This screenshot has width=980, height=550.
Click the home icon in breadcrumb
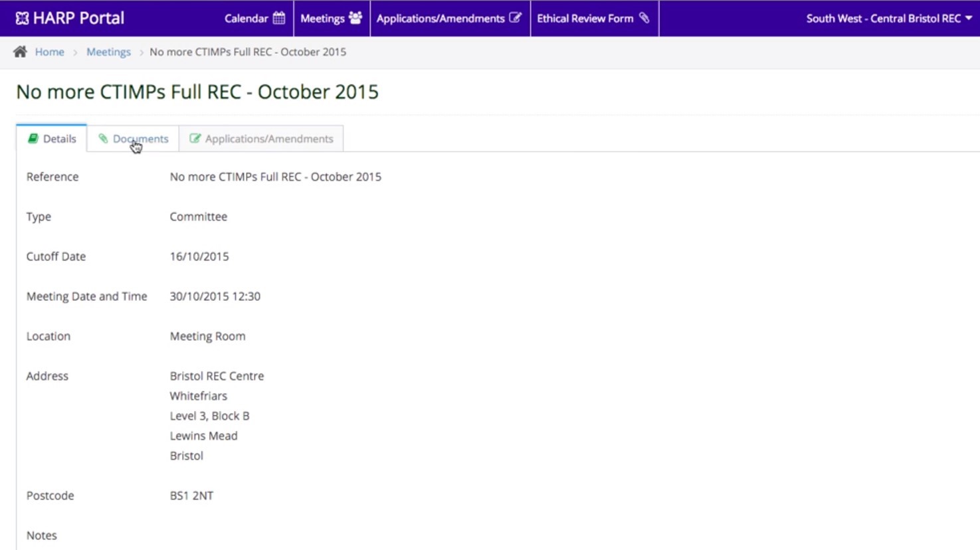[x=21, y=52]
